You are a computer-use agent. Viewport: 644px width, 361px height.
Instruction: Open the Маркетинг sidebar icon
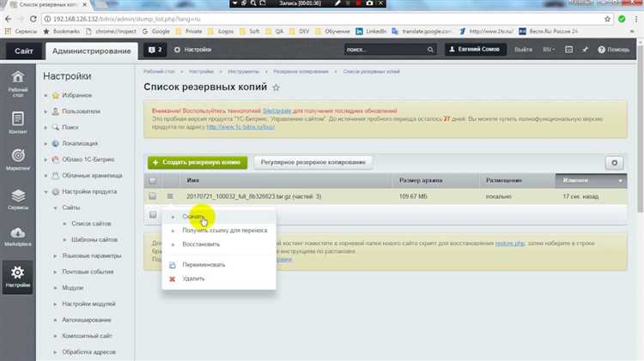(18, 159)
